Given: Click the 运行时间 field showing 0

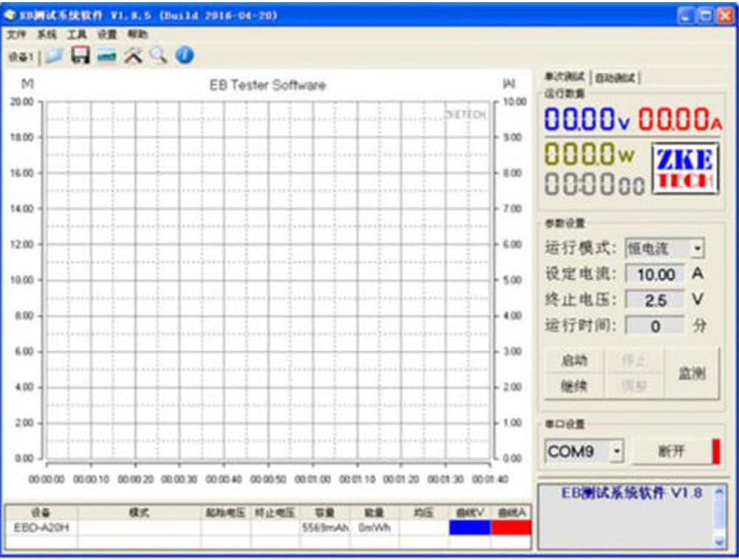Looking at the screenshot, I should (655, 326).
